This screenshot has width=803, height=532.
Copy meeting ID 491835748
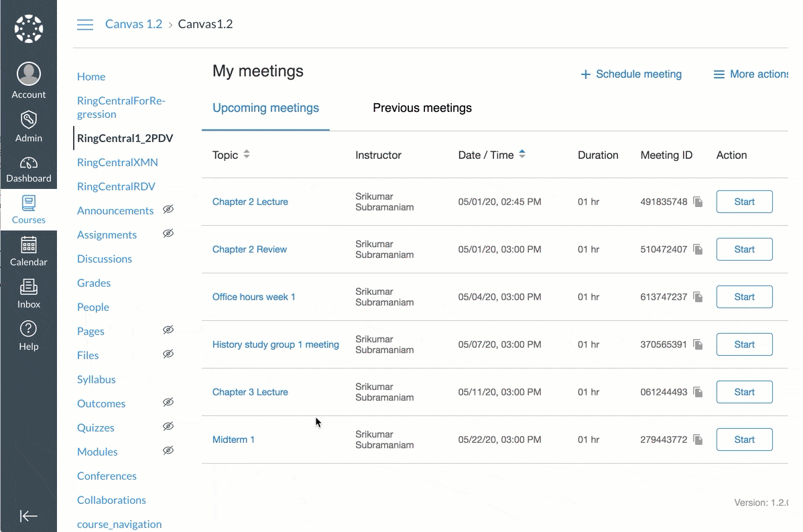[x=698, y=202]
